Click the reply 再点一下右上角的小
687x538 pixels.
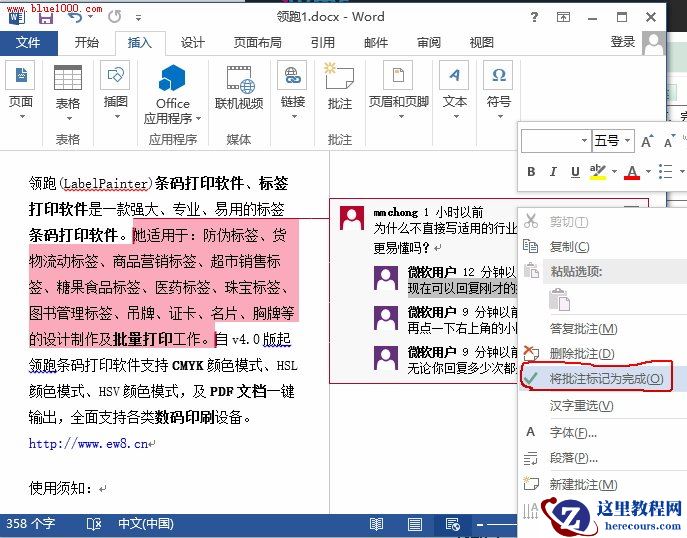(x=462, y=328)
